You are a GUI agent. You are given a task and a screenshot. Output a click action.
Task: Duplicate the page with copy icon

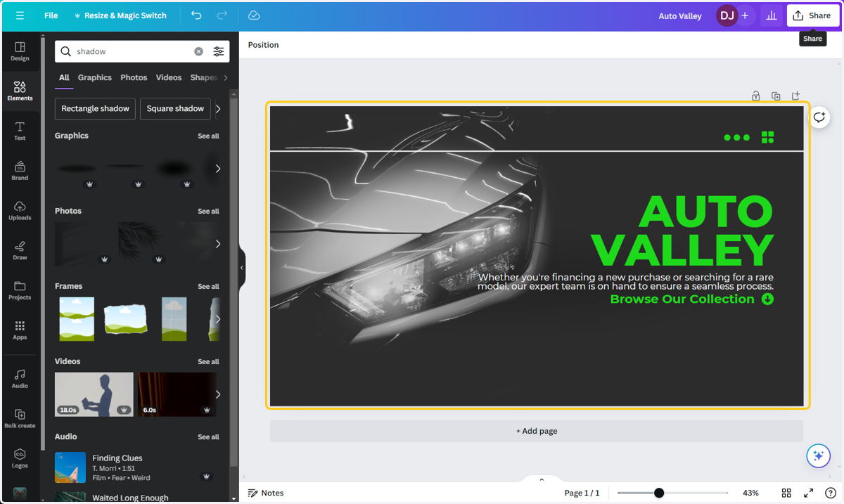click(x=776, y=96)
